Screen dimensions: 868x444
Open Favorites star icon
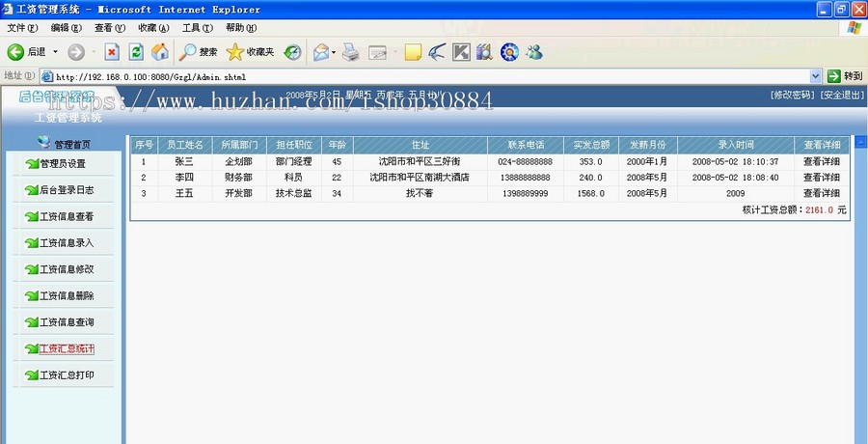click(250, 52)
